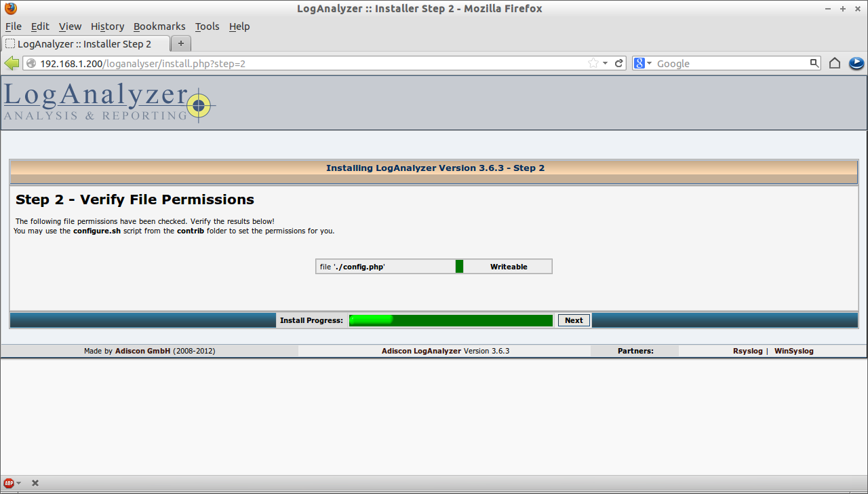
Task: Open the Edit menu
Action: (x=40, y=26)
